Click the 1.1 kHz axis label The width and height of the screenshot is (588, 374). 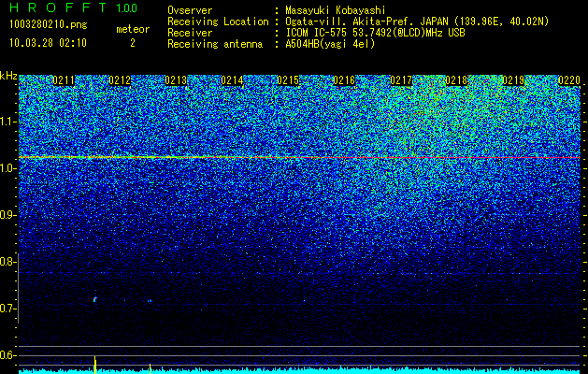(8, 122)
